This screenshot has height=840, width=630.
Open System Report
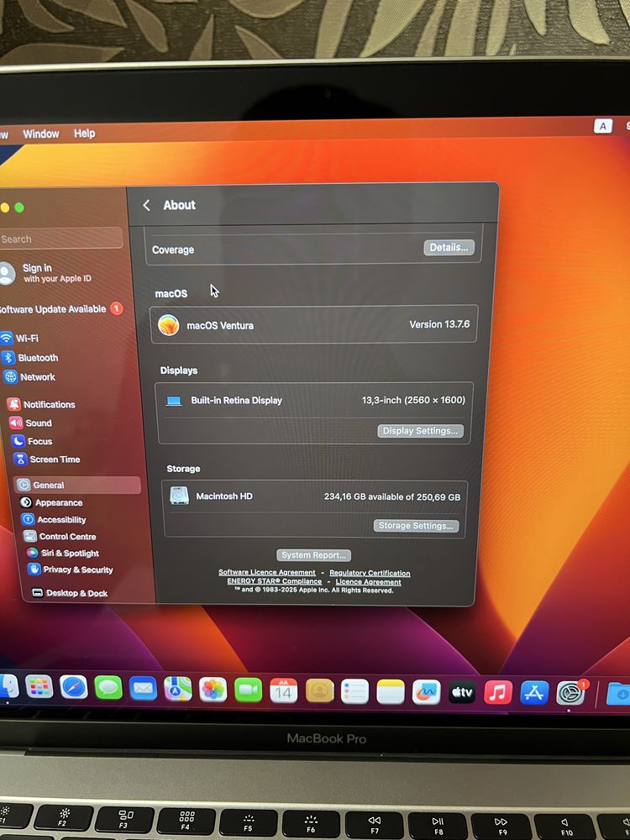click(314, 555)
